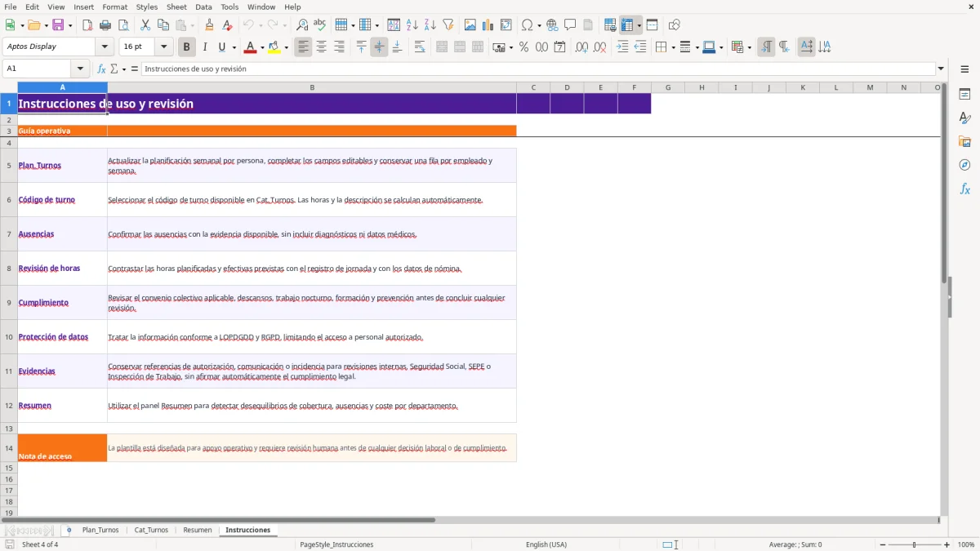Switch to Resumen sheet tab

point(198,530)
